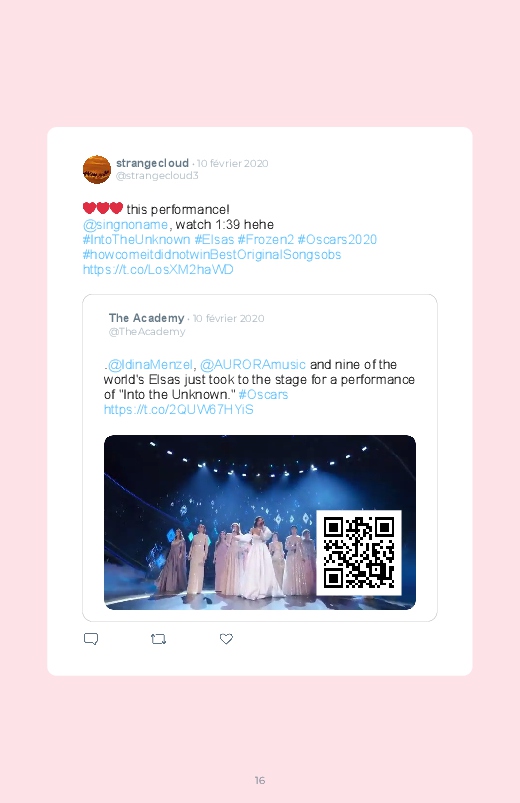Follow the t.co/LosXM2haWD link

tap(158, 269)
